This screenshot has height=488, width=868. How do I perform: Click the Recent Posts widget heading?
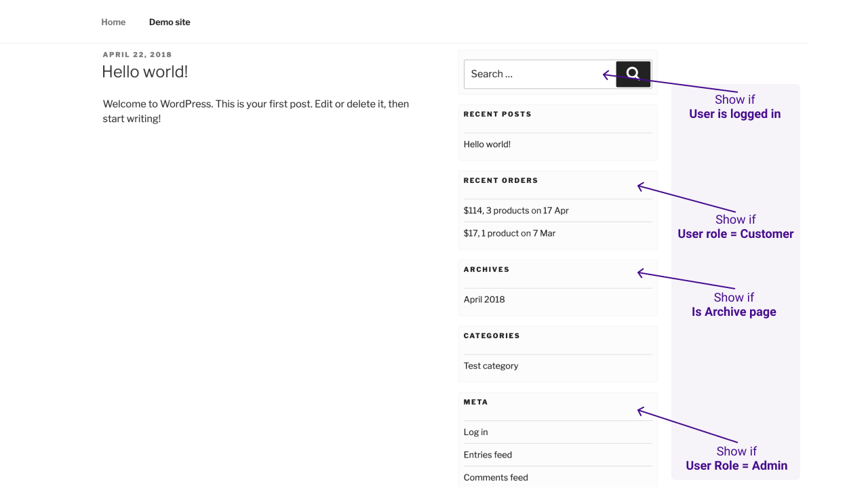coord(498,114)
